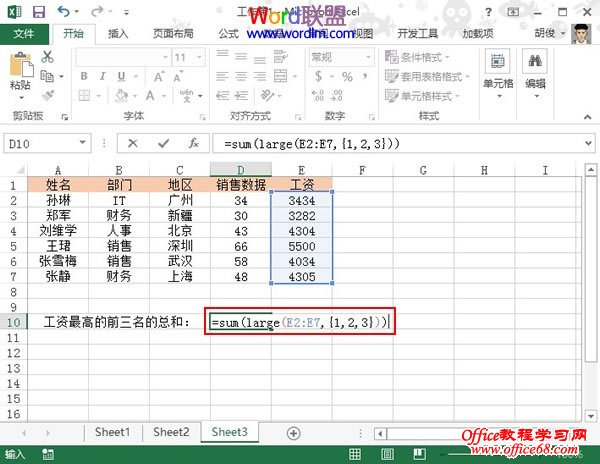Switch to the 页面布局 Page Layout tab
This screenshot has width=600, height=464.
[x=173, y=34]
